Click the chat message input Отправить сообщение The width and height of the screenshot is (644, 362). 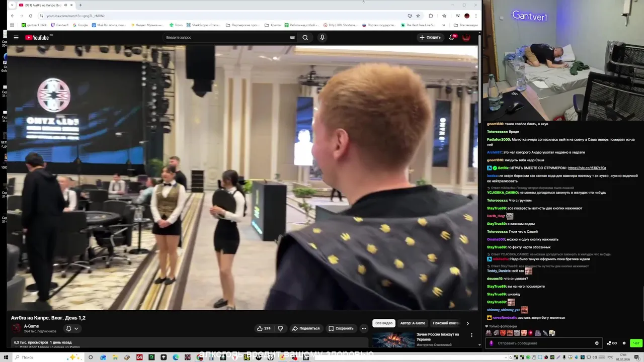[543, 343]
